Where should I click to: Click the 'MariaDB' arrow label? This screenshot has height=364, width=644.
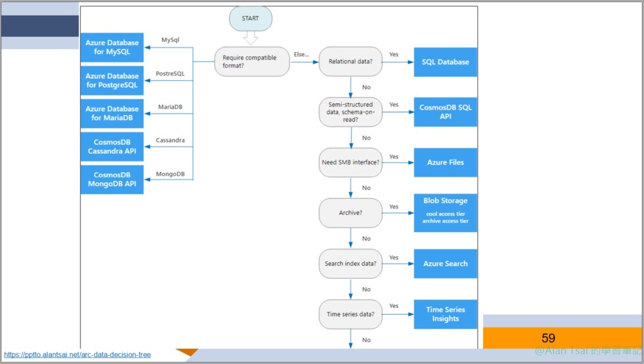click(x=170, y=107)
